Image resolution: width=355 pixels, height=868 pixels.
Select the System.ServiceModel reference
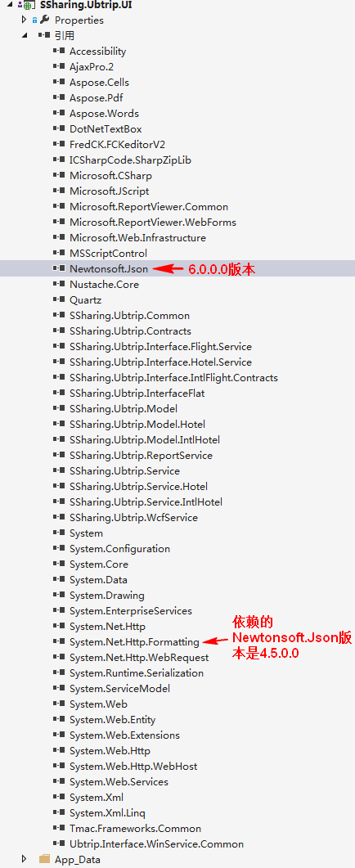point(119,689)
